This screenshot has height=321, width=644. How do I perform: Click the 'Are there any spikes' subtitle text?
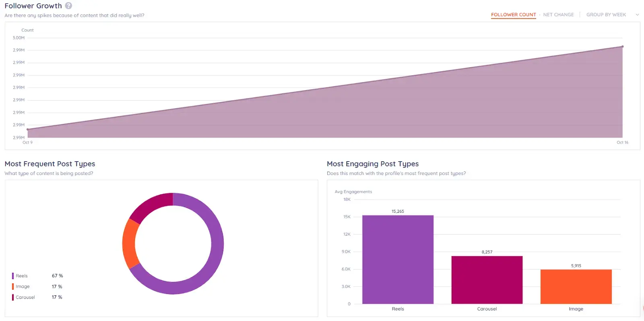pos(74,15)
